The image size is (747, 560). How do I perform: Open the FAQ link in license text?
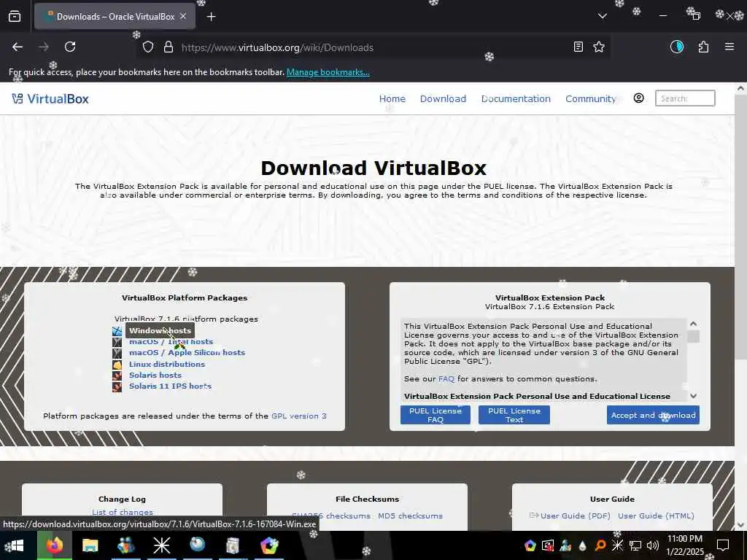[x=446, y=378]
